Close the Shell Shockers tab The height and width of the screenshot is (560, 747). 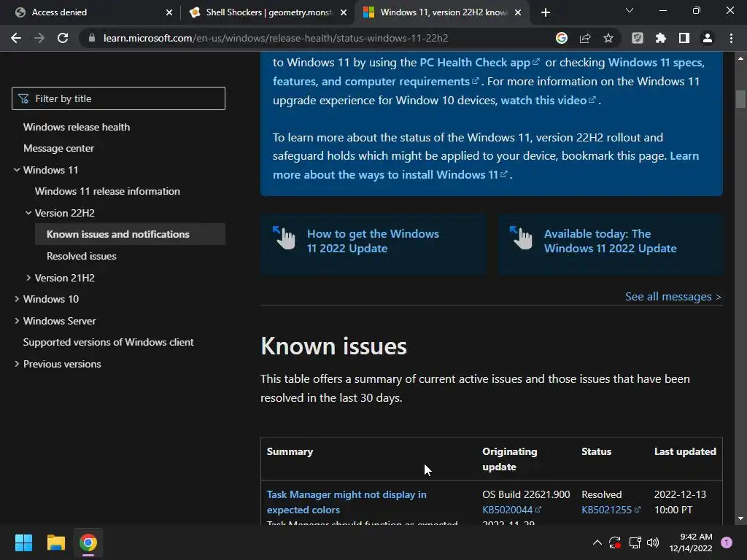pyautogui.click(x=344, y=12)
